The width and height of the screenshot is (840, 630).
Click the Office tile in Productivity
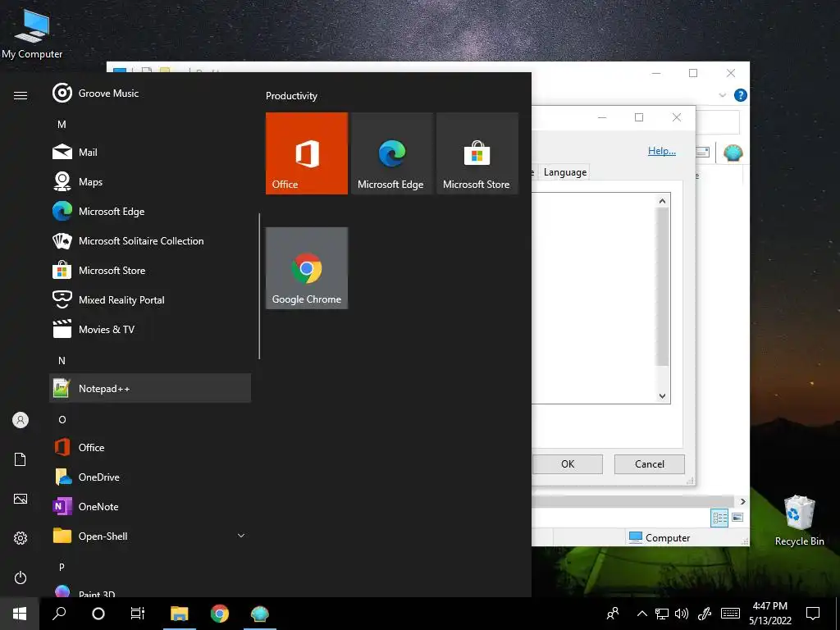tap(307, 153)
